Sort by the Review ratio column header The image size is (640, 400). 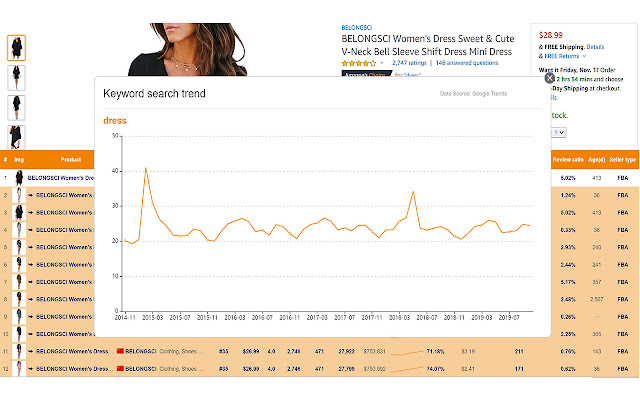coord(568,160)
